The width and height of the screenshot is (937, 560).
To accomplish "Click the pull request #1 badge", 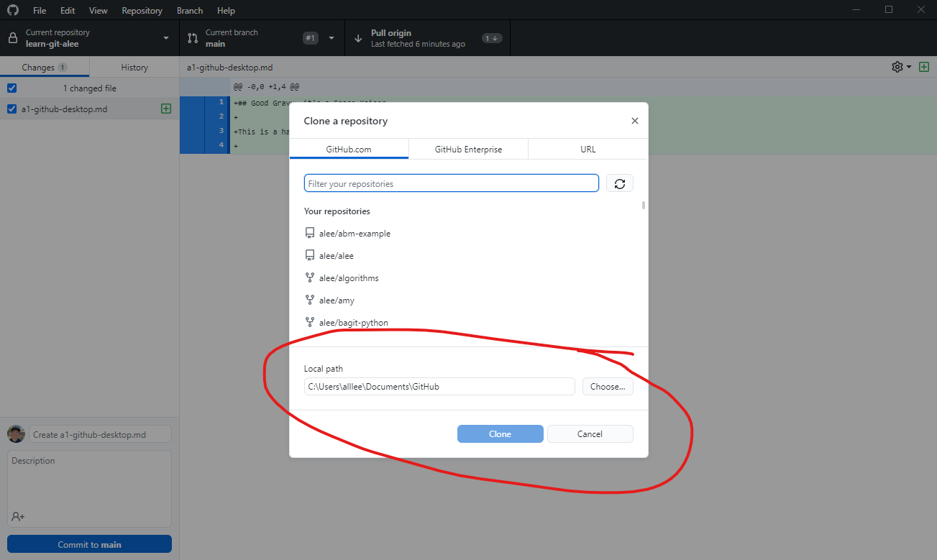I will point(311,38).
